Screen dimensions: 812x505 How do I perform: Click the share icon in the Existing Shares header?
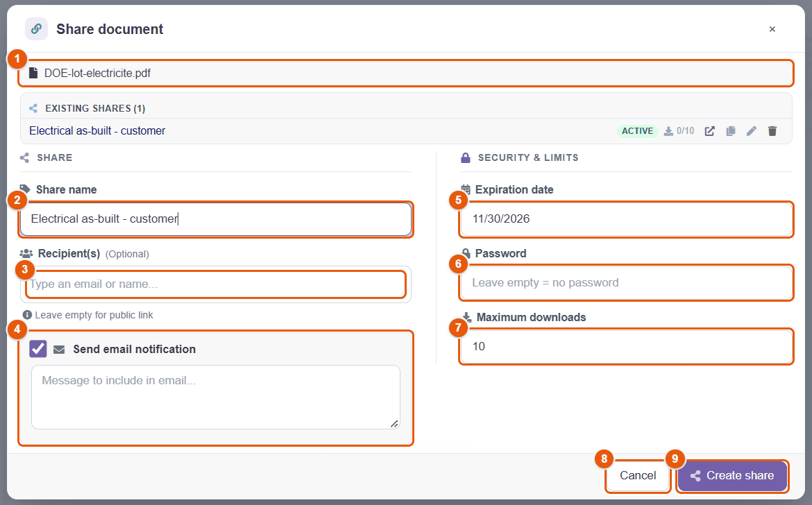(x=33, y=108)
